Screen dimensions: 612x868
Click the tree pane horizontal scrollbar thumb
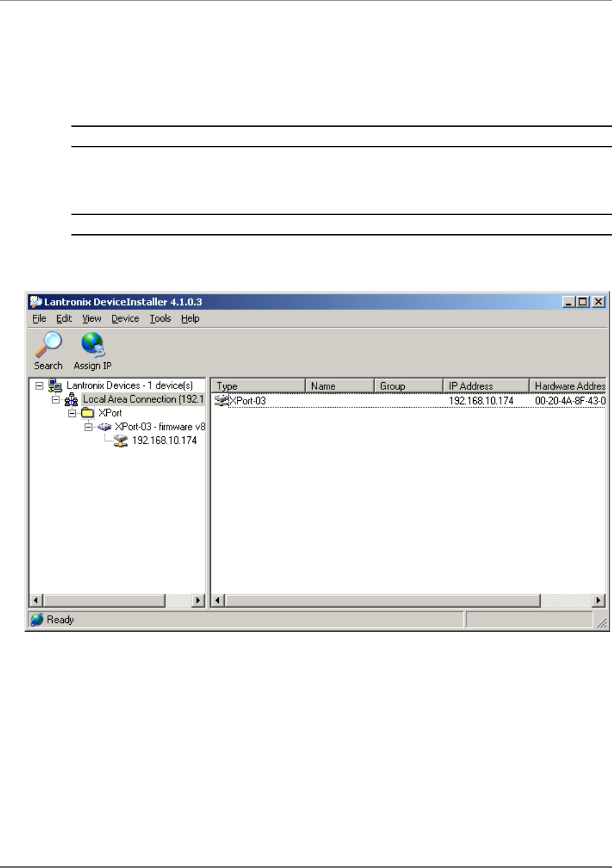[x=104, y=600]
